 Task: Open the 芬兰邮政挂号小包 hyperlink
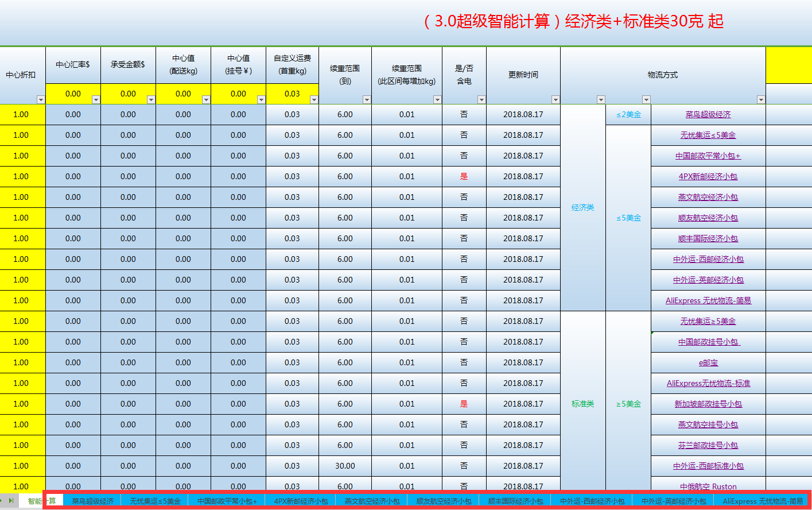coord(708,446)
